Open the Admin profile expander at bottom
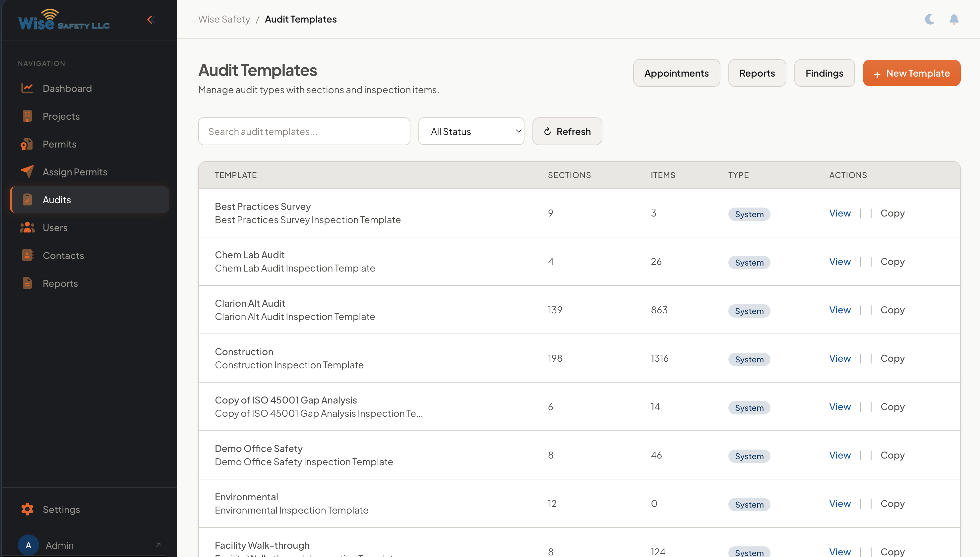 pyautogui.click(x=59, y=545)
